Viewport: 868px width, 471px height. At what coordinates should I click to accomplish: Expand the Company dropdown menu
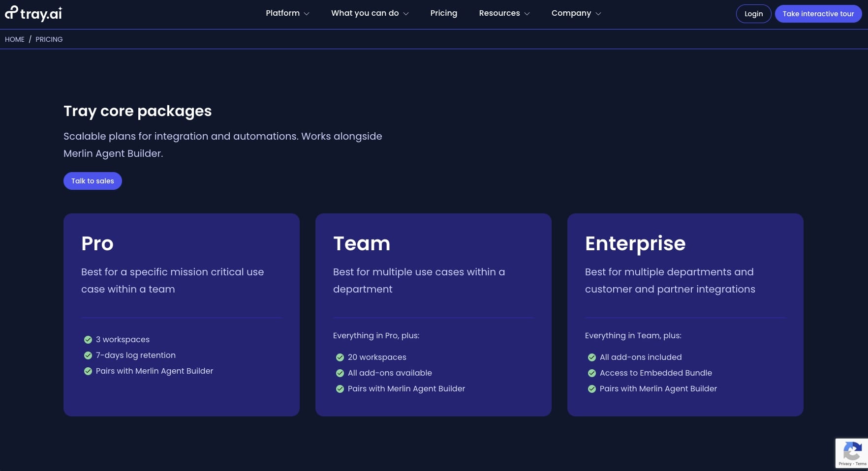click(576, 13)
